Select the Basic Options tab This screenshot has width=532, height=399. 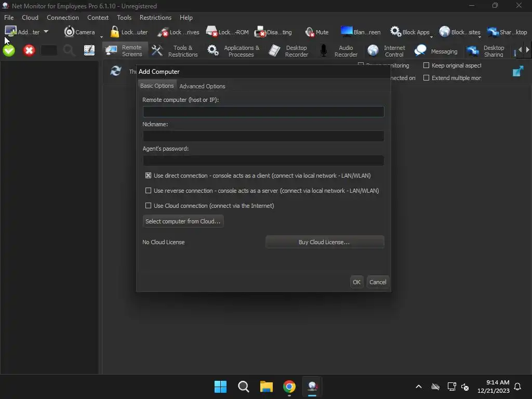[x=157, y=86]
